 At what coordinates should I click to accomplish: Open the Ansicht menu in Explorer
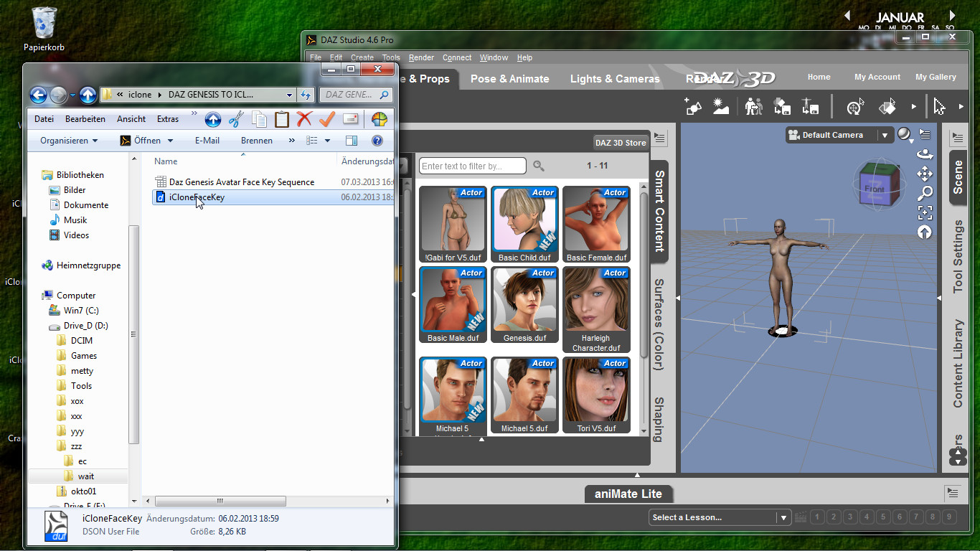131,119
